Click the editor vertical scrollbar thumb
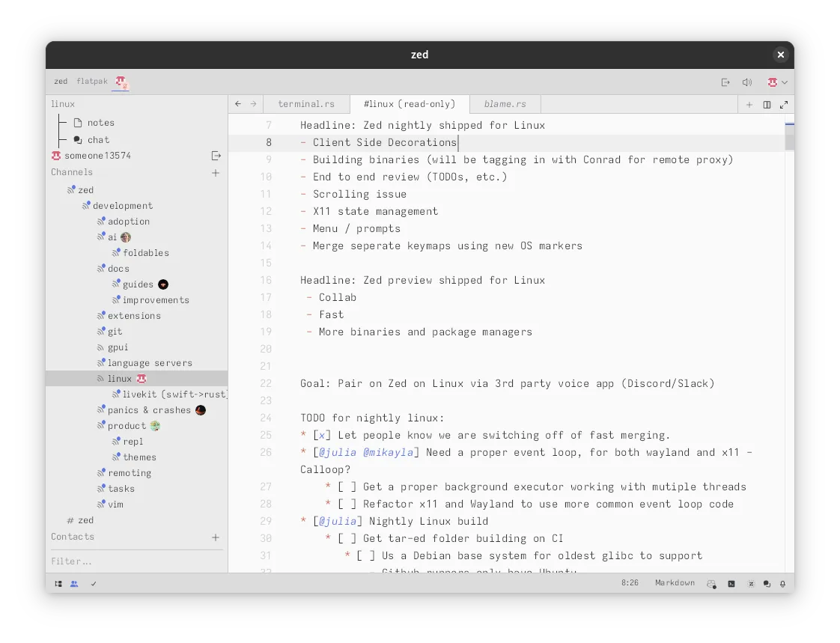Screen dimensions: 840x643 (789, 138)
